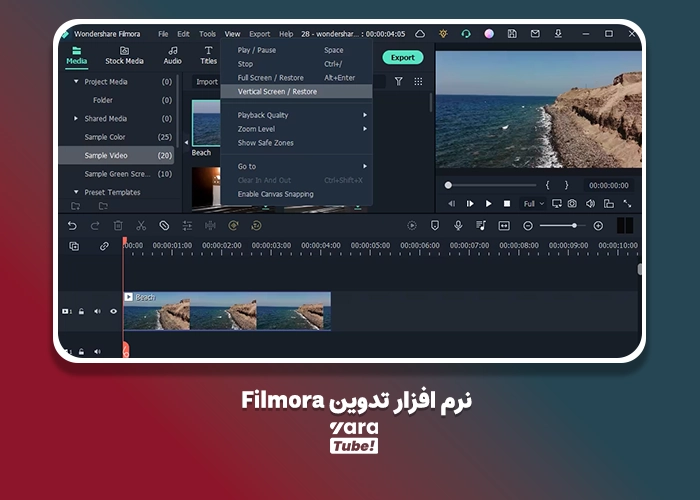Image resolution: width=700 pixels, height=500 pixels.
Task: Toggle lock on video track 1
Action: [x=81, y=311]
